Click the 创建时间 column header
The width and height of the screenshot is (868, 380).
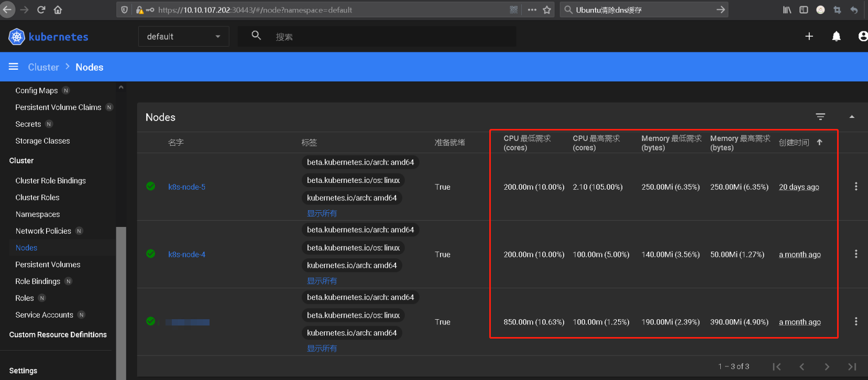pyautogui.click(x=794, y=142)
